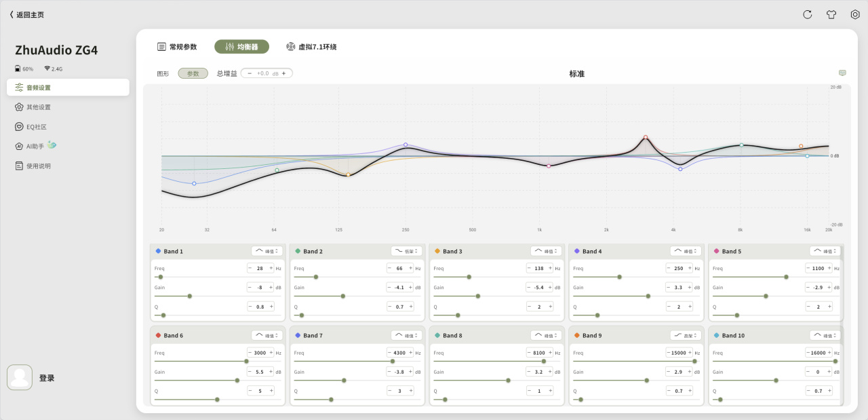This screenshot has height=420, width=868.
Task: Open Band 9 高架 filter type dropdown
Action: [686, 335]
